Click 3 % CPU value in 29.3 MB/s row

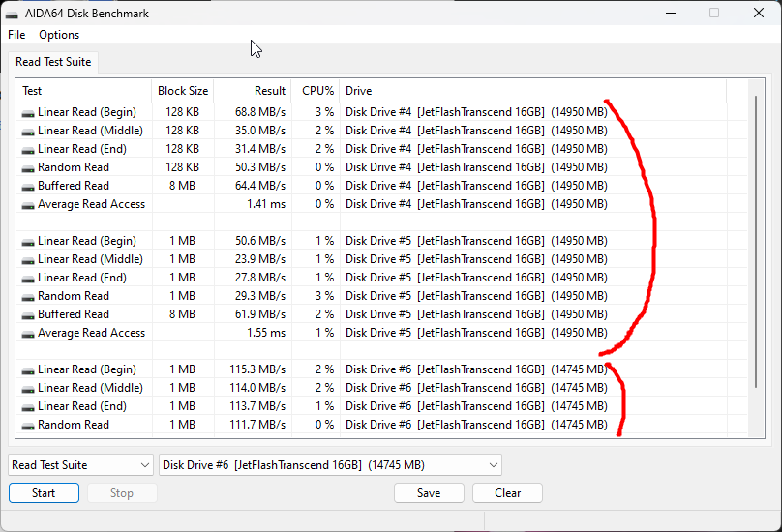pos(324,296)
